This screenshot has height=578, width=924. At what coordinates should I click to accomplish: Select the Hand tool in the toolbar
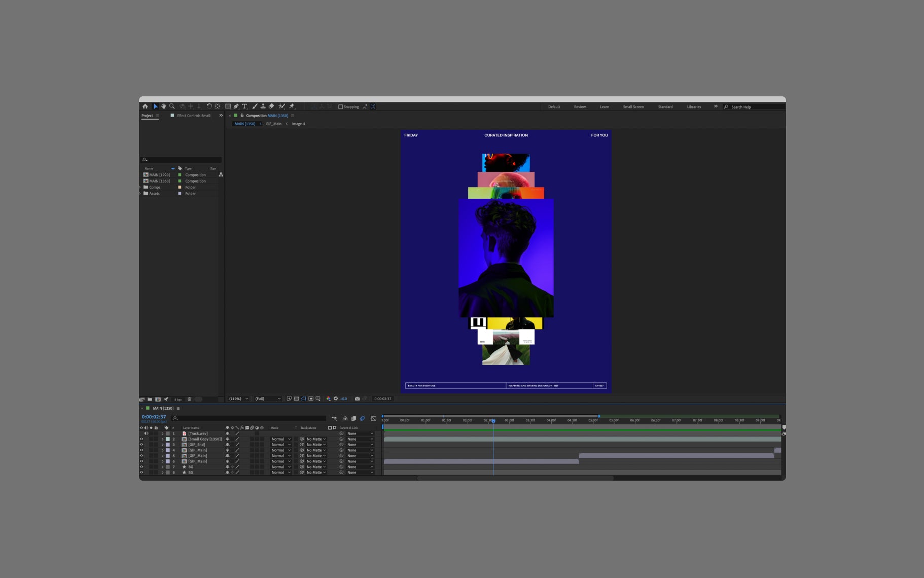tap(164, 106)
